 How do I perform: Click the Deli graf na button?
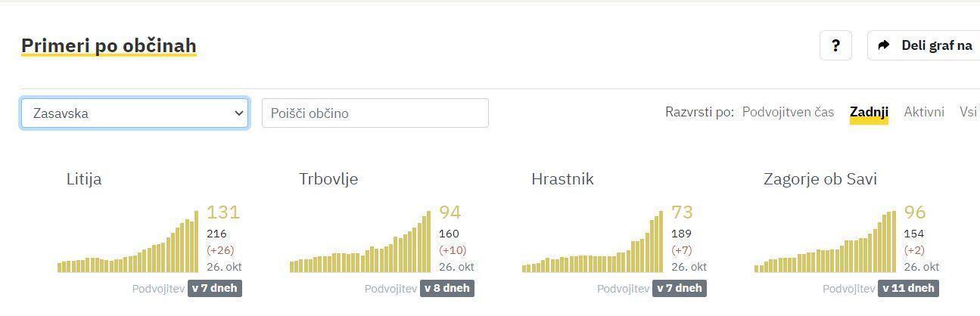[936, 45]
